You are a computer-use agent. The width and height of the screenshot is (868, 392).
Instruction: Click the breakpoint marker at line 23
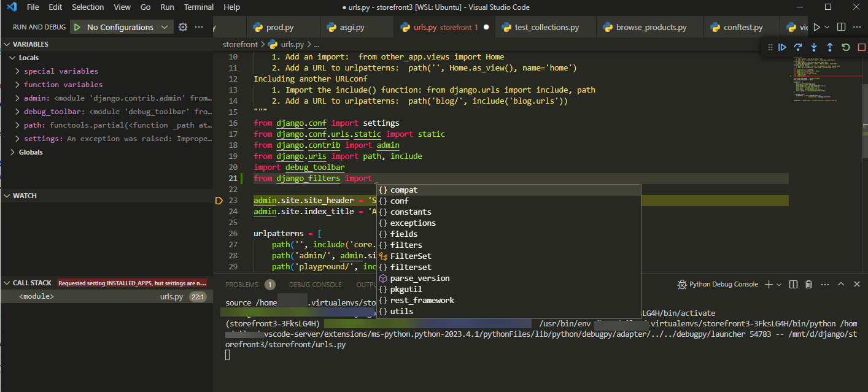(219, 201)
